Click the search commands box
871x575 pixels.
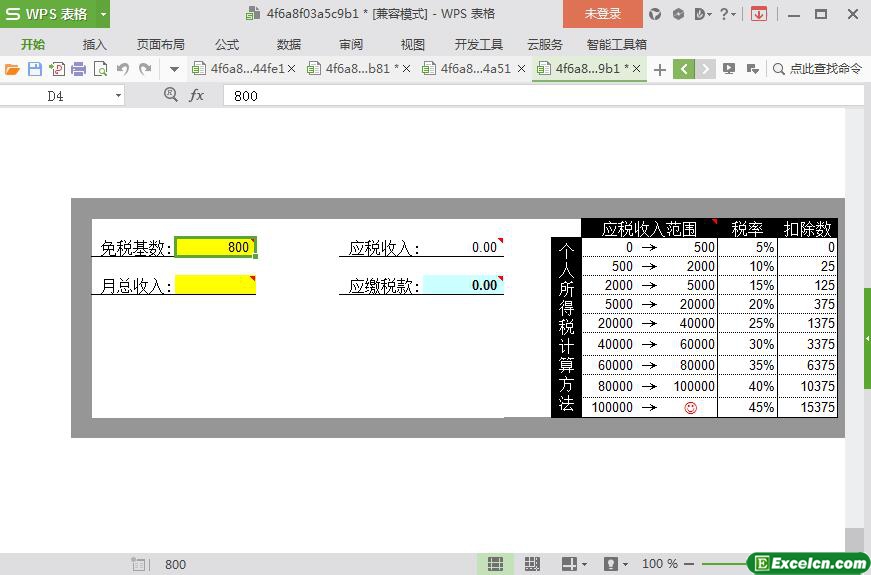(x=818, y=69)
